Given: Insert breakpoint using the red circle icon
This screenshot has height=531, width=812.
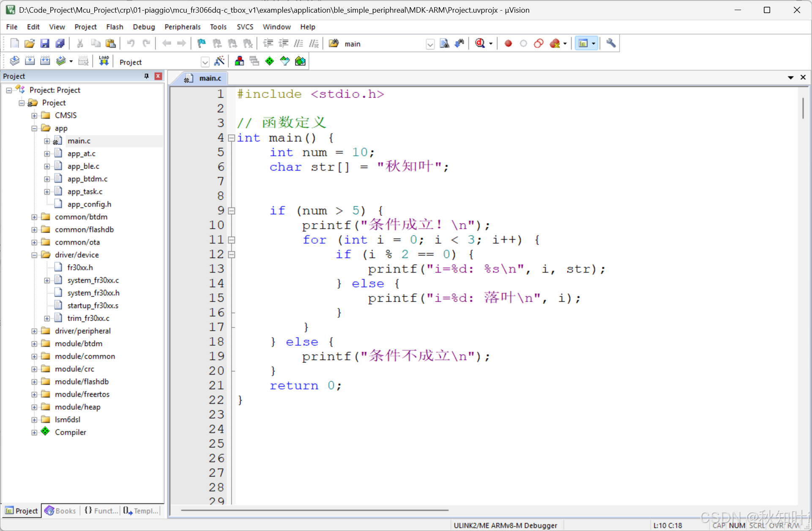Looking at the screenshot, I should tap(508, 43).
